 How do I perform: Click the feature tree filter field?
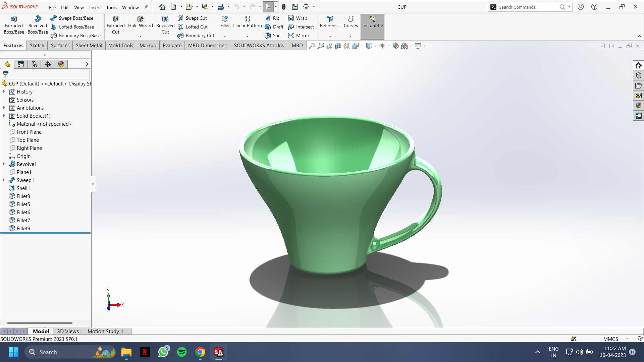pos(46,74)
